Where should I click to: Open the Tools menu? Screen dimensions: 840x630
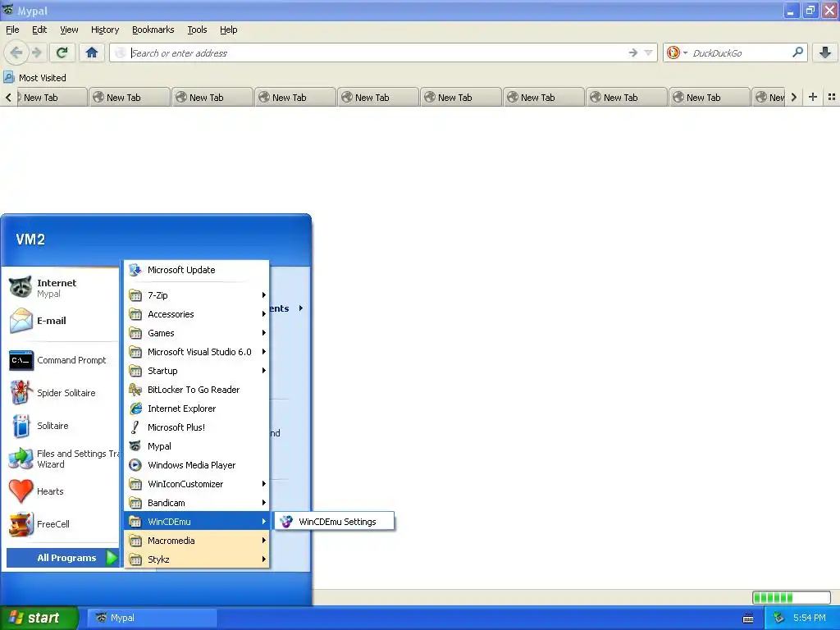197,30
